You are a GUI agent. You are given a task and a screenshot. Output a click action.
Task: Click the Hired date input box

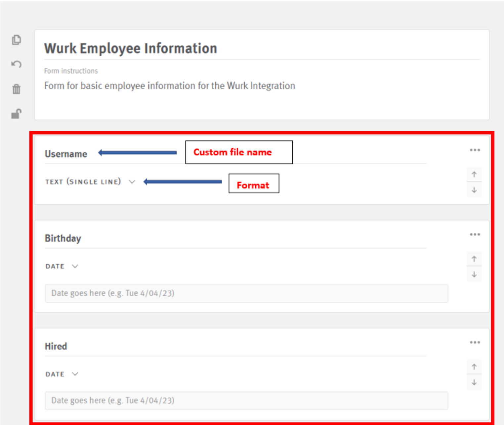[246, 401]
